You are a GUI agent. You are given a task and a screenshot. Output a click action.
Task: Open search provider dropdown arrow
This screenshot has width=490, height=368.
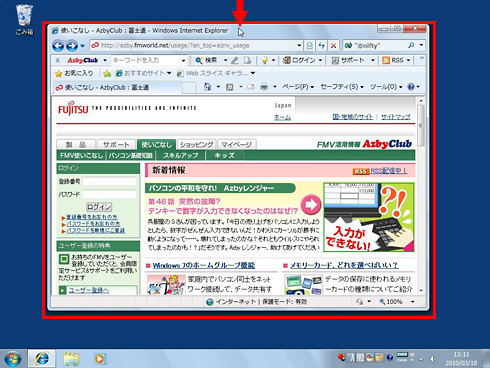click(421, 45)
